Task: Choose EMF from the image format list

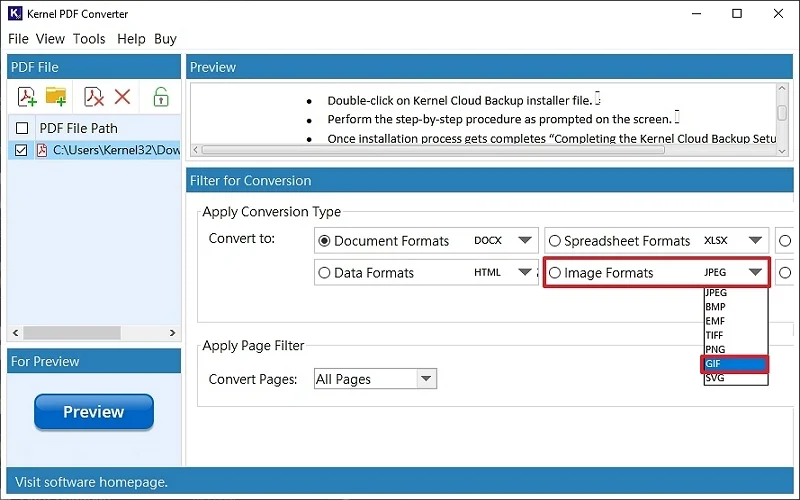Action: point(736,321)
